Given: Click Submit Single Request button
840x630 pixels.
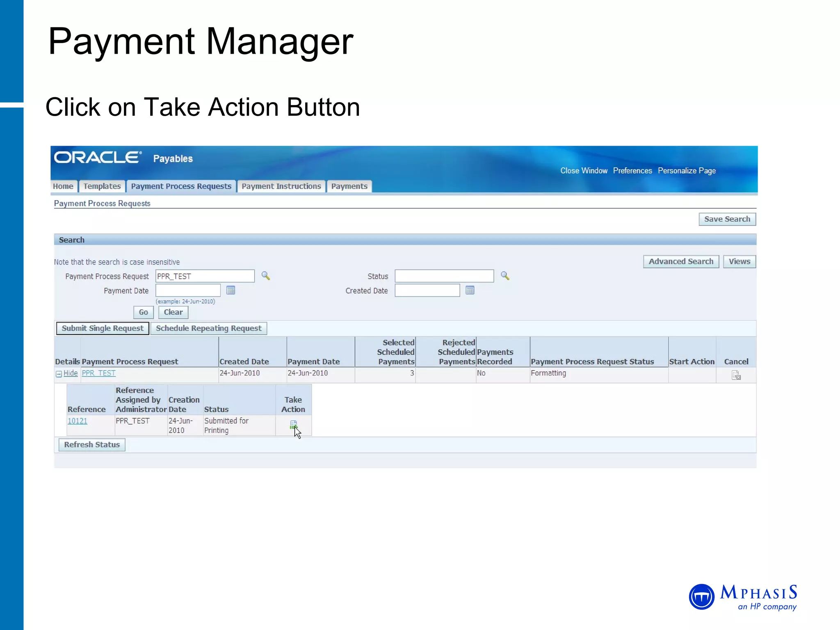Looking at the screenshot, I should tap(103, 328).
